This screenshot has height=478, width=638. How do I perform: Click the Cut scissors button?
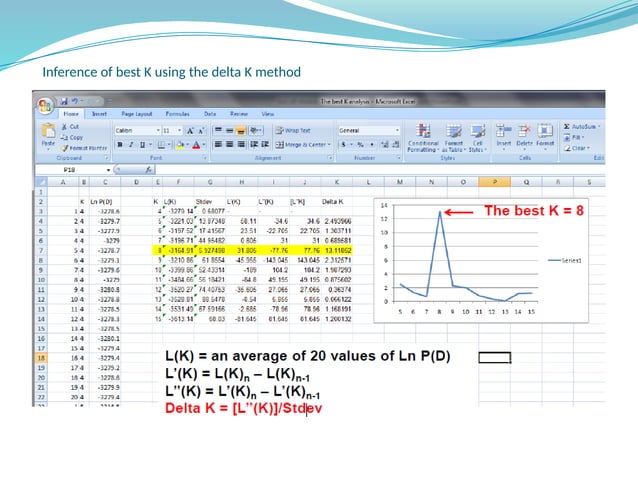[70, 127]
